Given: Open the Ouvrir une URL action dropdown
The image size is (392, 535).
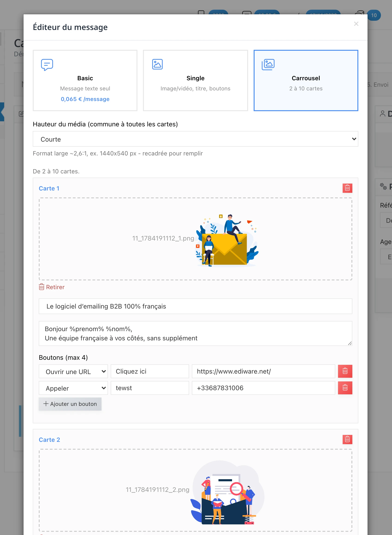Looking at the screenshot, I should 73,371.
